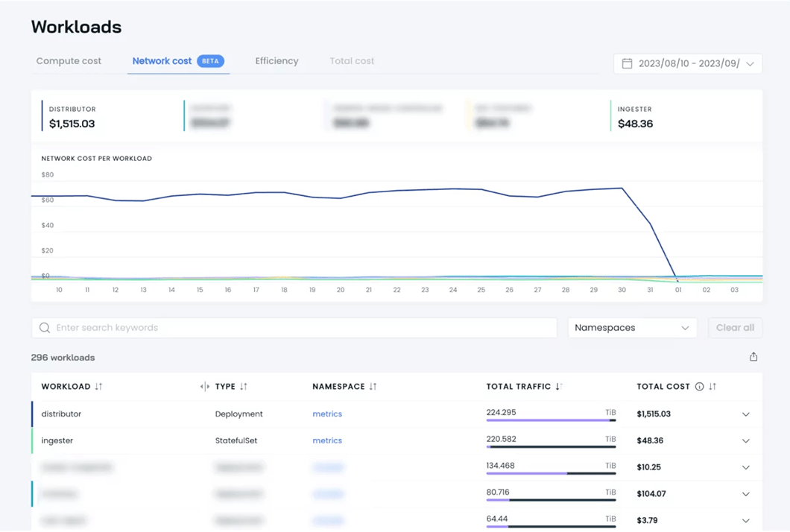Click the search keywords input field

tap(298, 328)
